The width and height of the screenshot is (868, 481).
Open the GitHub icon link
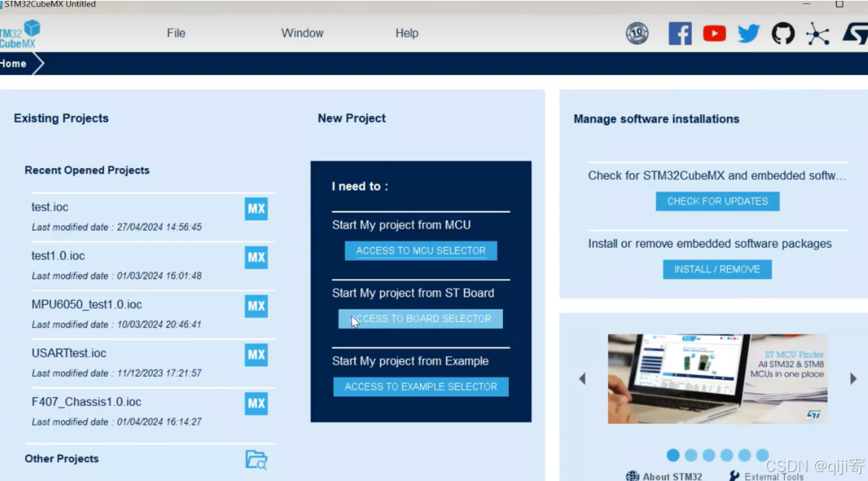[783, 33]
